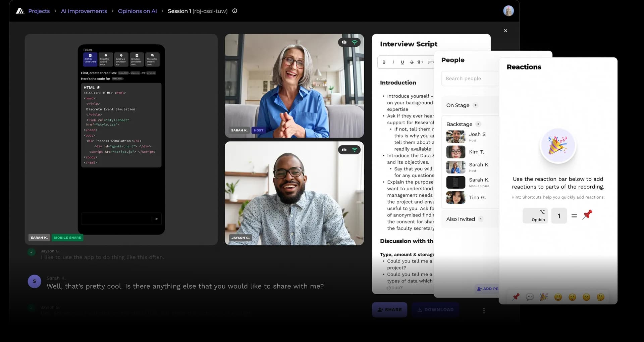Screen dimensions: 644x342
Task: Toggle bold formatting in Interview Script
Action: pyautogui.click(x=384, y=62)
